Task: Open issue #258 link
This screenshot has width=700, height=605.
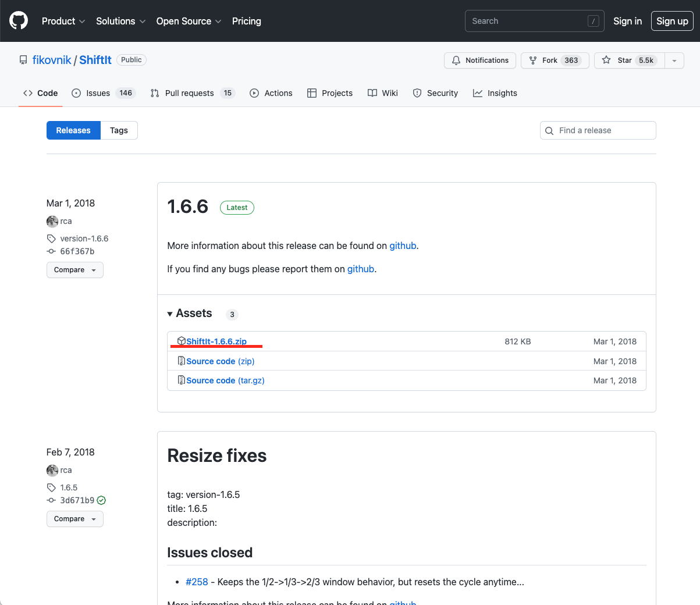Action: (197, 582)
